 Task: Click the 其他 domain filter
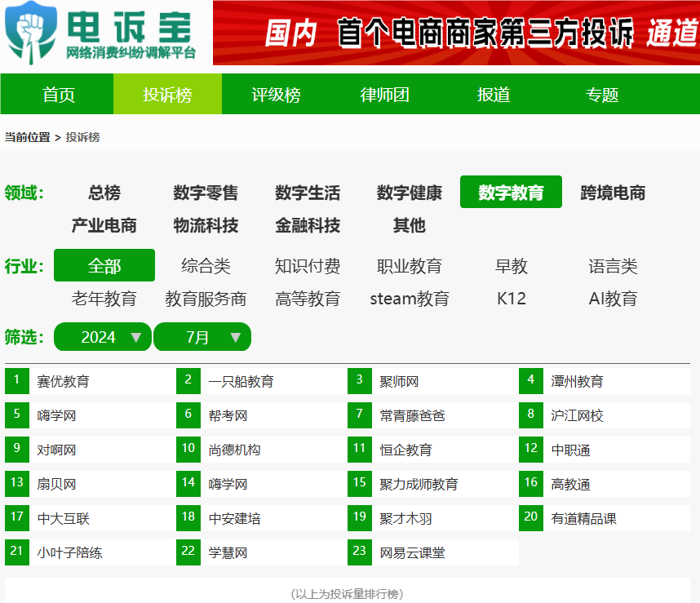(x=410, y=225)
